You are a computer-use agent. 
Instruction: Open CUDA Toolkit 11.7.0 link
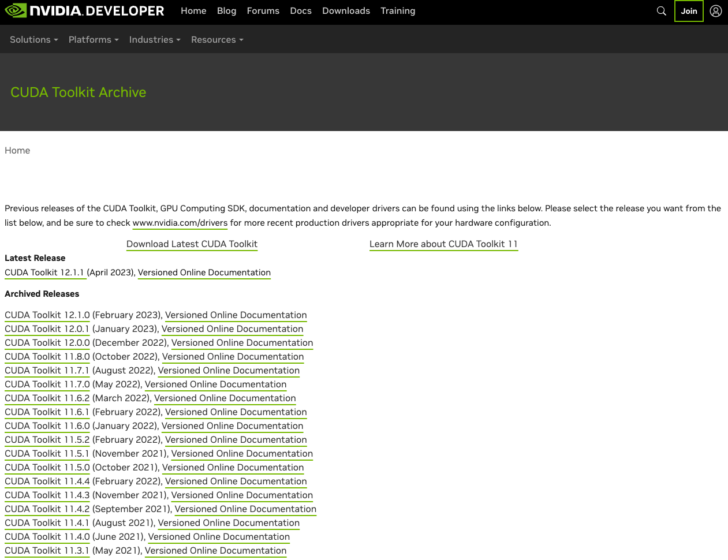(47, 384)
